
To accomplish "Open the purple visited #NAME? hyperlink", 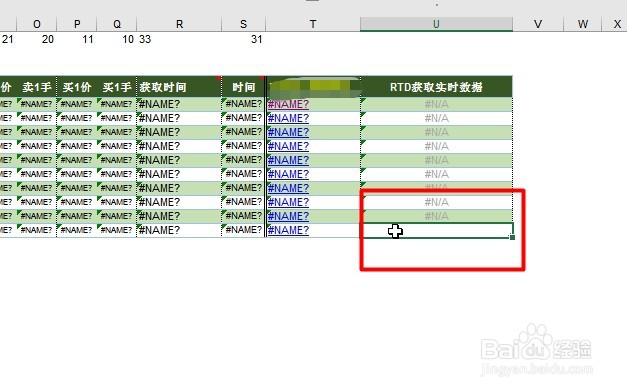I will tap(288, 104).
